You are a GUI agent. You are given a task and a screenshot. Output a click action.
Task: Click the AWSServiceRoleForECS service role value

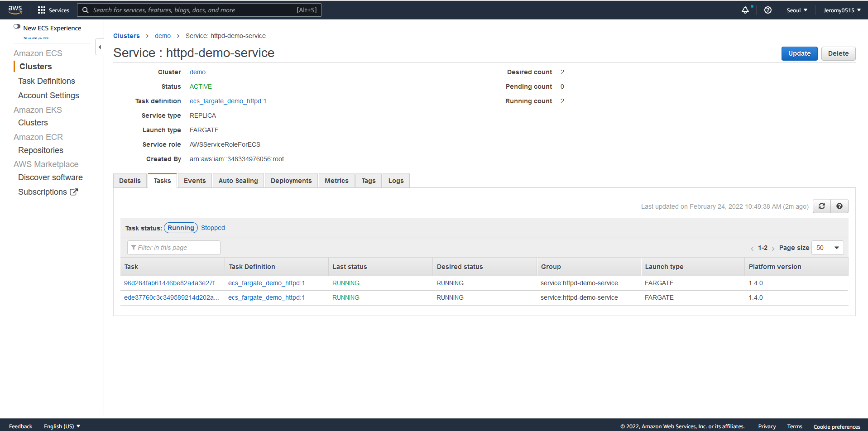tap(225, 144)
